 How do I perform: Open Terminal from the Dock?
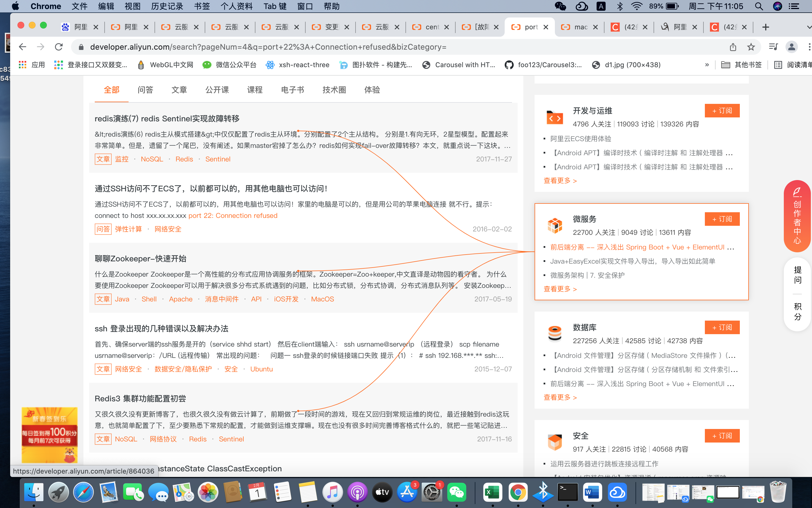pos(567,492)
